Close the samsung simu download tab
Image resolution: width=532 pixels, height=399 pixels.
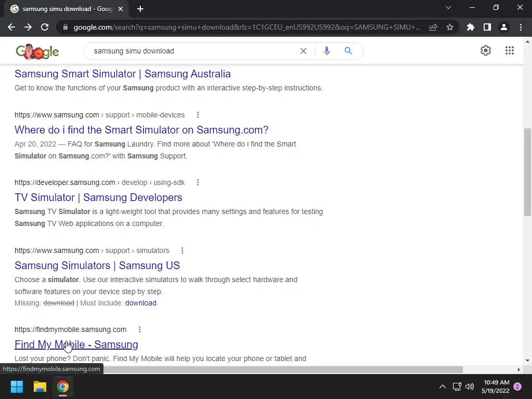(121, 9)
